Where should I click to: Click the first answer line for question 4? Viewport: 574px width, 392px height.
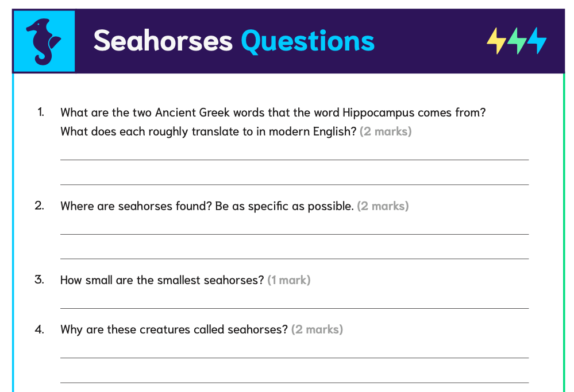[x=294, y=357]
